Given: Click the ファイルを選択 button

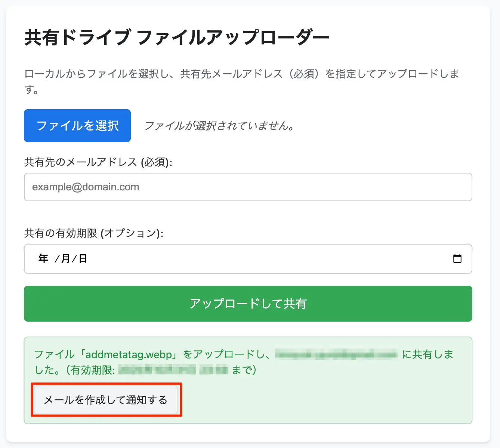Looking at the screenshot, I should (x=77, y=126).
